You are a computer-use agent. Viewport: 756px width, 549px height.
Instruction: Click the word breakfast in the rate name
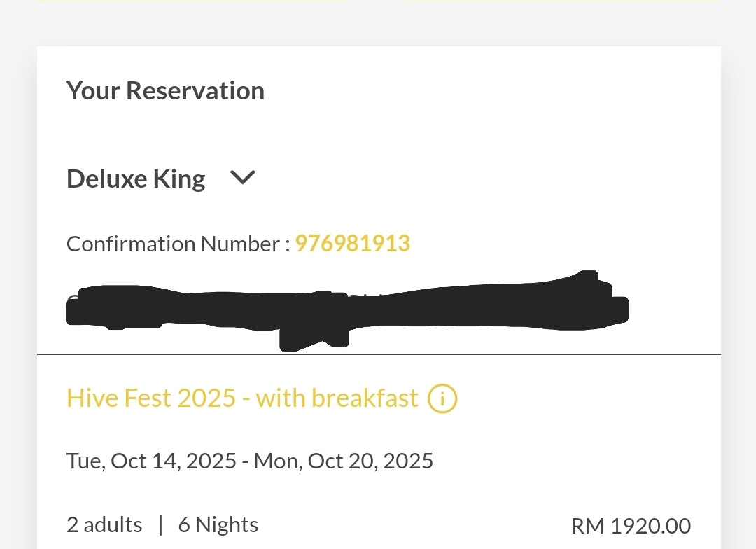(x=365, y=398)
